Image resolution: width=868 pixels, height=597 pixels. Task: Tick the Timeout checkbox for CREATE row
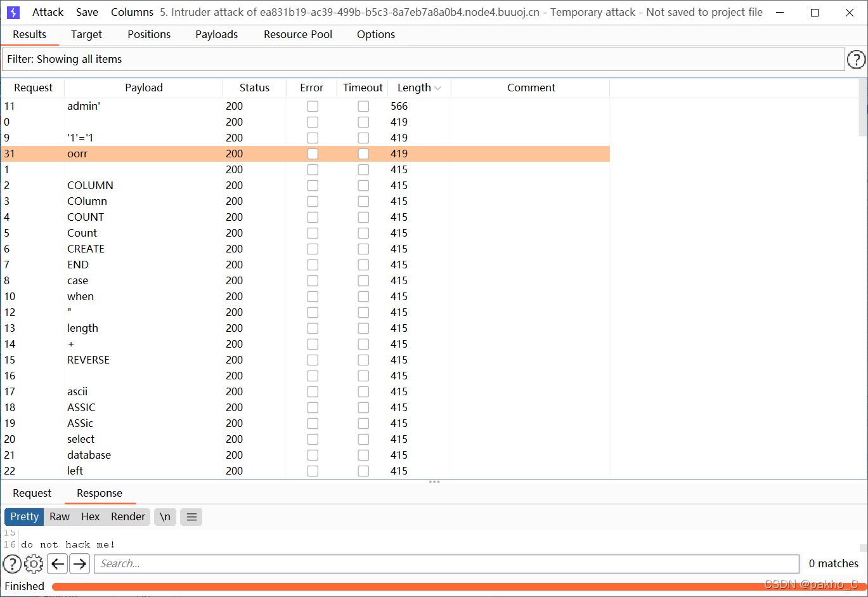363,249
